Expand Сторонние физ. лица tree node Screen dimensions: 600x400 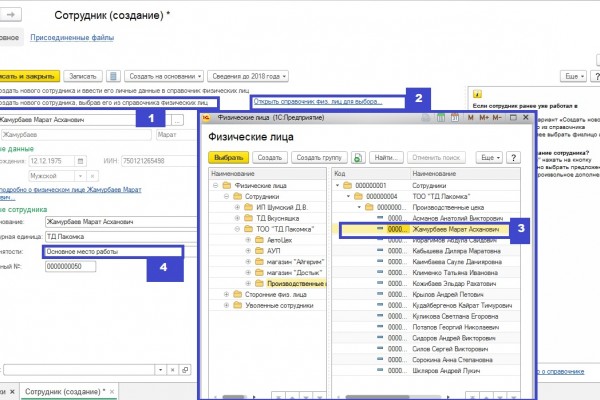(226, 294)
